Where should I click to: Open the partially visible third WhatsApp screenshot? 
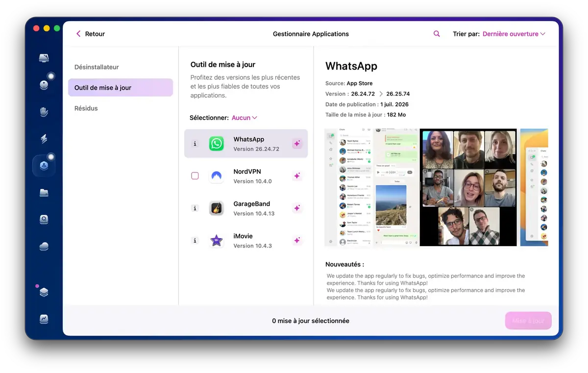coord(534,187)
